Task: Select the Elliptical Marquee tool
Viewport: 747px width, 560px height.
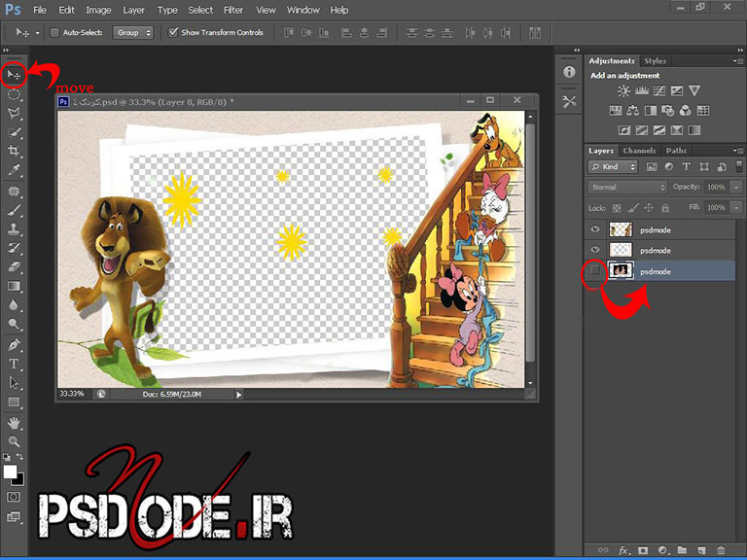Action: 14,94
